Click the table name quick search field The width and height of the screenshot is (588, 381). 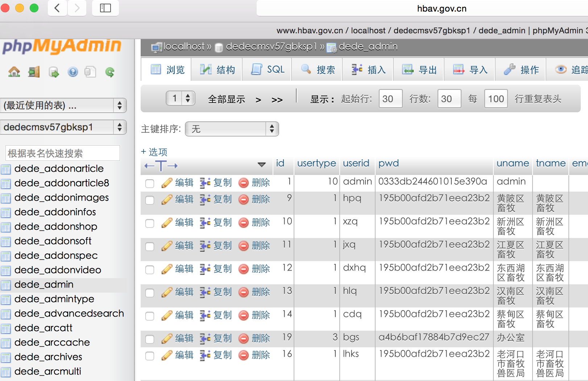point(63,153)
